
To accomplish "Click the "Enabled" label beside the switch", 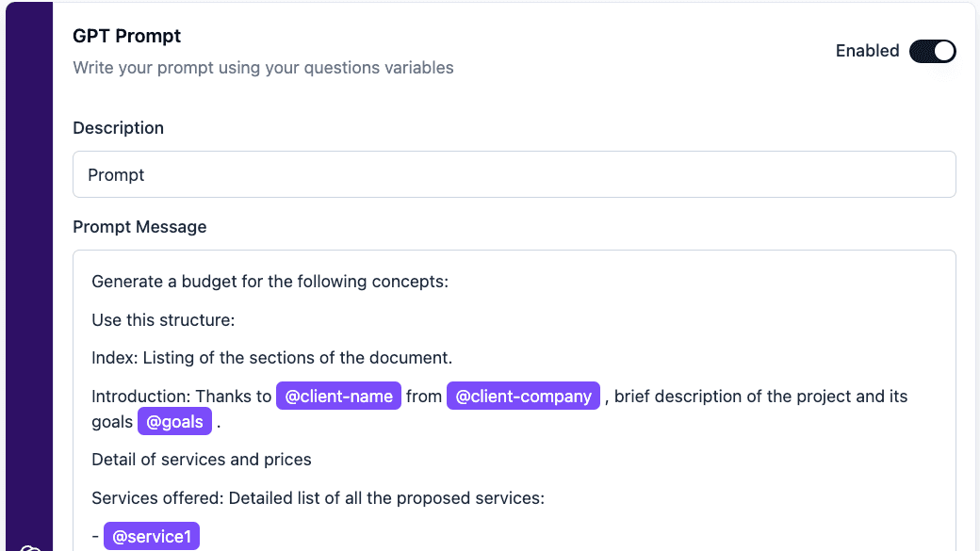I will 868,51.
